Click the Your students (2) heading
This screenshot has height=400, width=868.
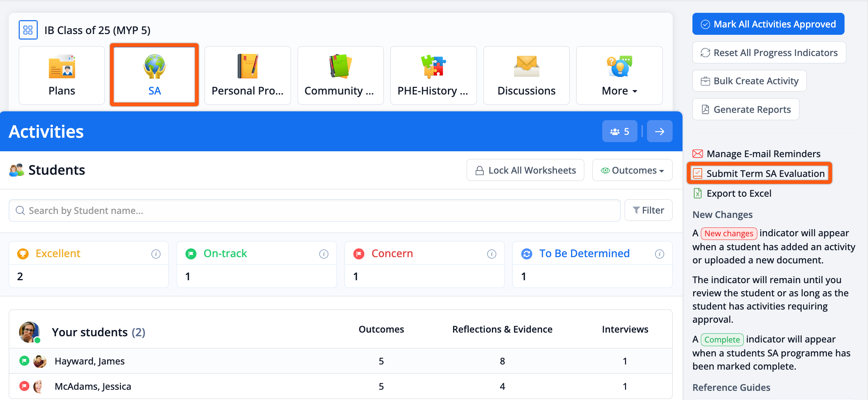coord(99,332)
